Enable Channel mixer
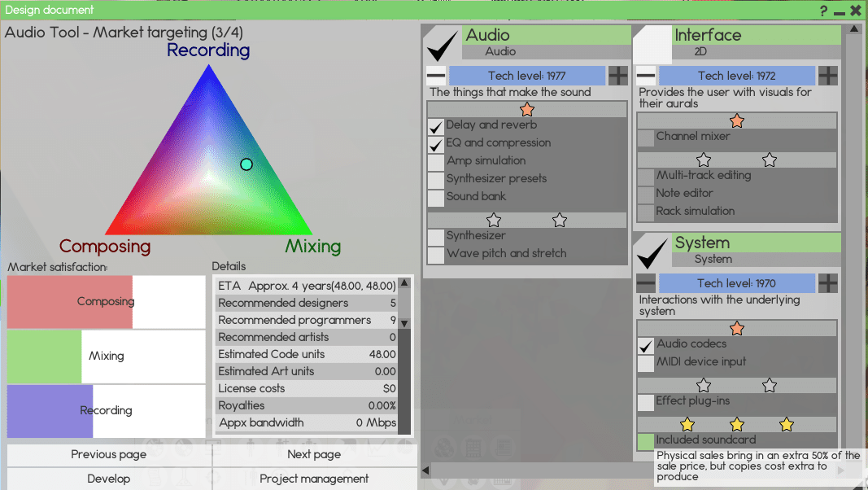The width and height of the screenshot is (868, 490). point(645,138)
